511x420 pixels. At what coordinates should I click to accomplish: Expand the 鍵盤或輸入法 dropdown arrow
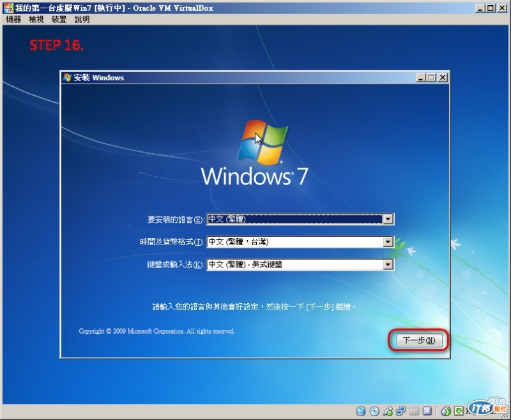(x=388, y=264)
